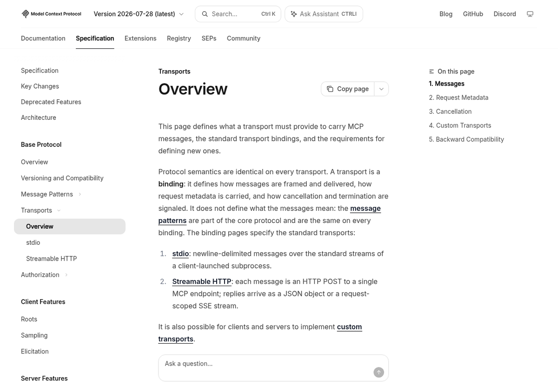Open the version 2026-07-28 dropdown
558x392 pixels.
pyautogui.click(x=139, y=14)
